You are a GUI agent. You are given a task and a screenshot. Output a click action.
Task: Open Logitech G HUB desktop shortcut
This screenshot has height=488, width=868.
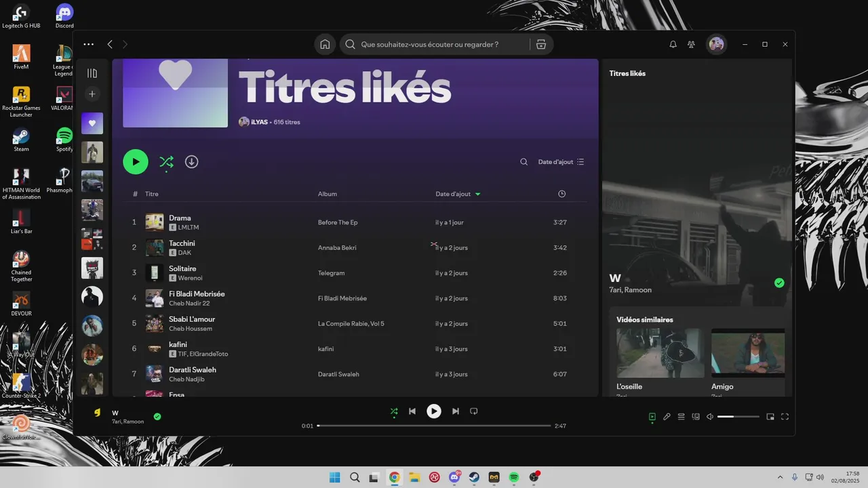pos(21,16)
